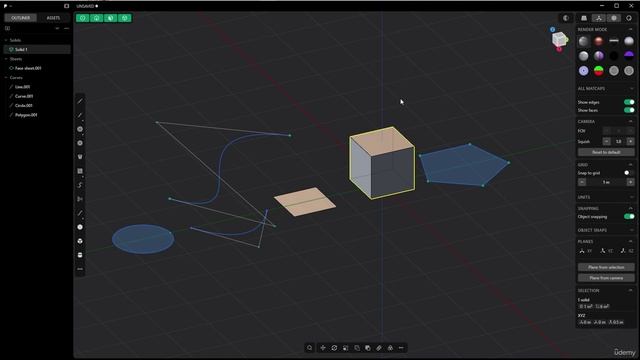
Task: Enable the Snap to grid switch
Action: 629,173
